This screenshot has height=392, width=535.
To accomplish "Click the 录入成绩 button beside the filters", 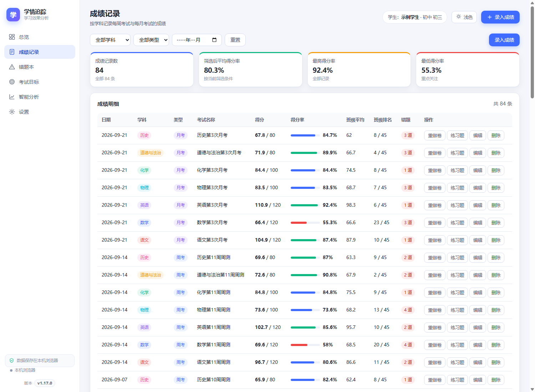I will (504, 40).
